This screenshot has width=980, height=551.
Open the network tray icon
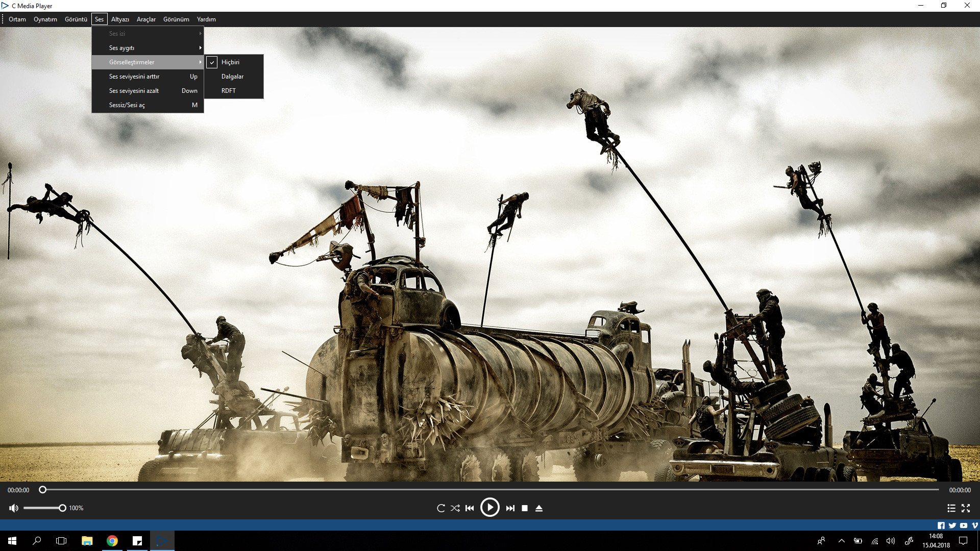pos(875,541)
